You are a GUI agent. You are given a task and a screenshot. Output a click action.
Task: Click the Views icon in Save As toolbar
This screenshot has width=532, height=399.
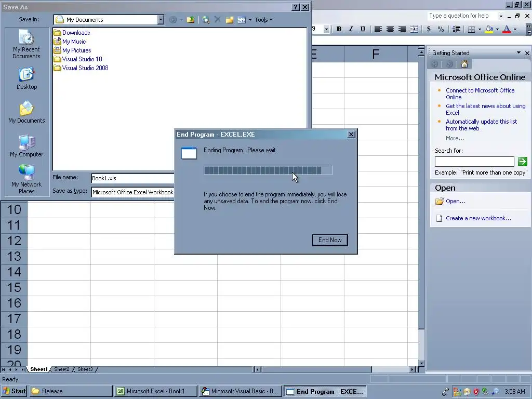[242, 20]
